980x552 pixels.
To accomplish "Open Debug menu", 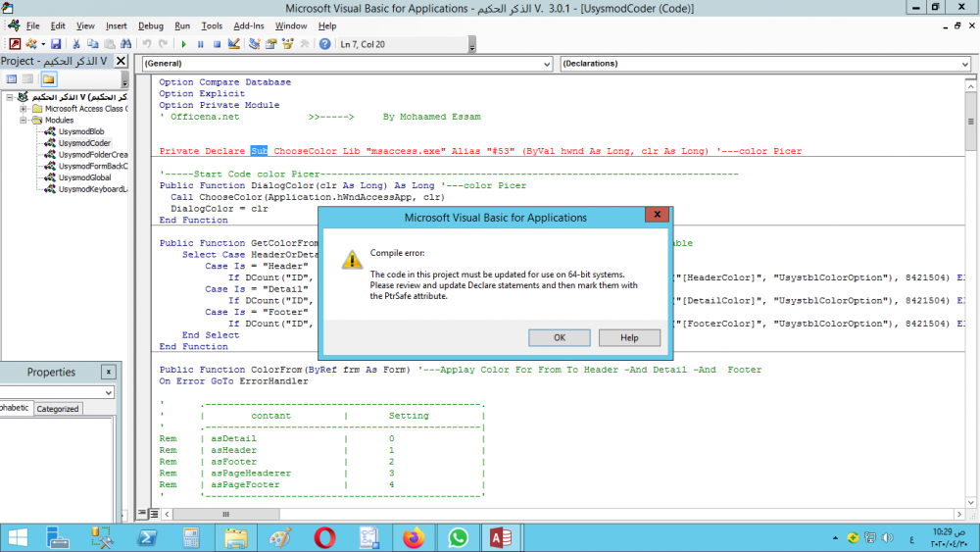I will [151, 25].
